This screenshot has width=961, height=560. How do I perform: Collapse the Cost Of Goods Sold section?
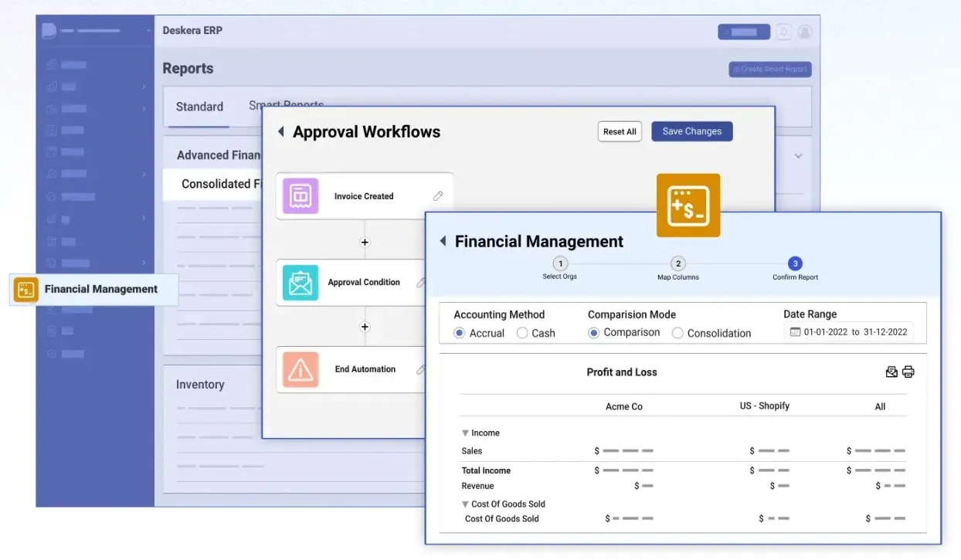click(465, 504)
